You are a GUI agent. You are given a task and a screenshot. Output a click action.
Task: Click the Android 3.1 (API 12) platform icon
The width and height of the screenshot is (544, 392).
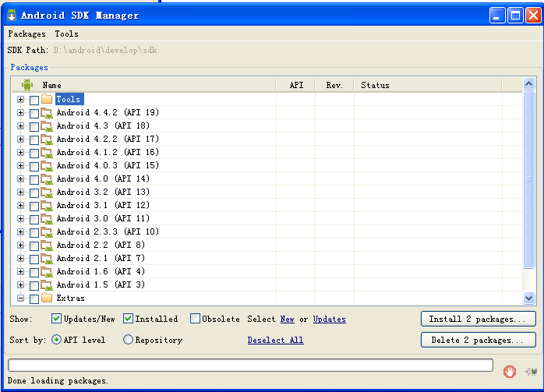point(47,206)
